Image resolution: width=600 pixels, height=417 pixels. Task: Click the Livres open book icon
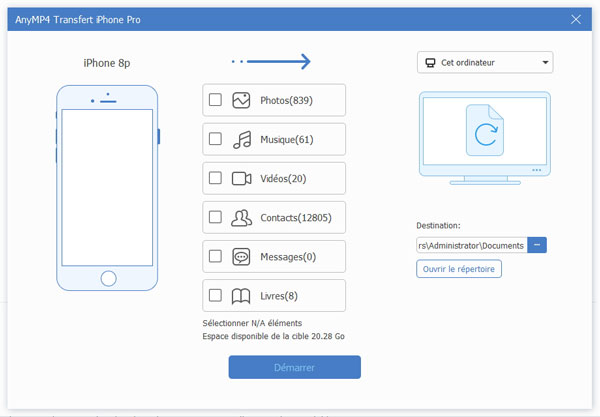pyautogui.click(x=241, y=295)
